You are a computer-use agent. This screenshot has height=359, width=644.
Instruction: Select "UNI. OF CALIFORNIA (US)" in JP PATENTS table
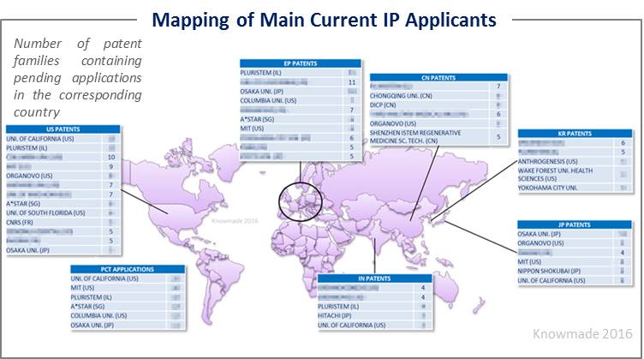click(552, 280)
